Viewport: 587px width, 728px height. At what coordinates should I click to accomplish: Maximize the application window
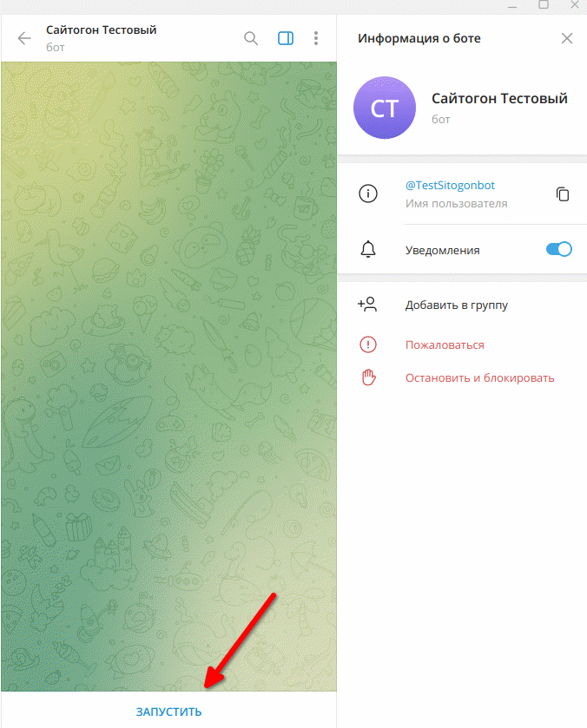point(544,4)
